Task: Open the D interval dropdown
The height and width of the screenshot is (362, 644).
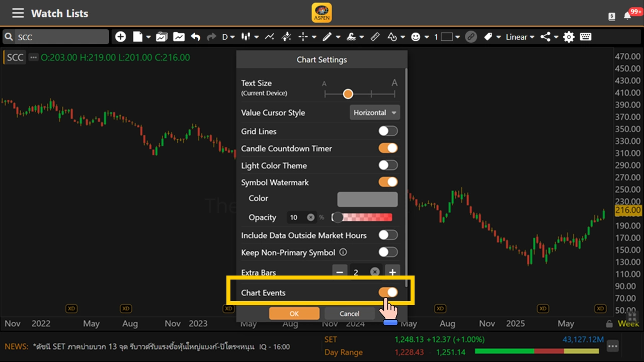Action: click(228, 37)
